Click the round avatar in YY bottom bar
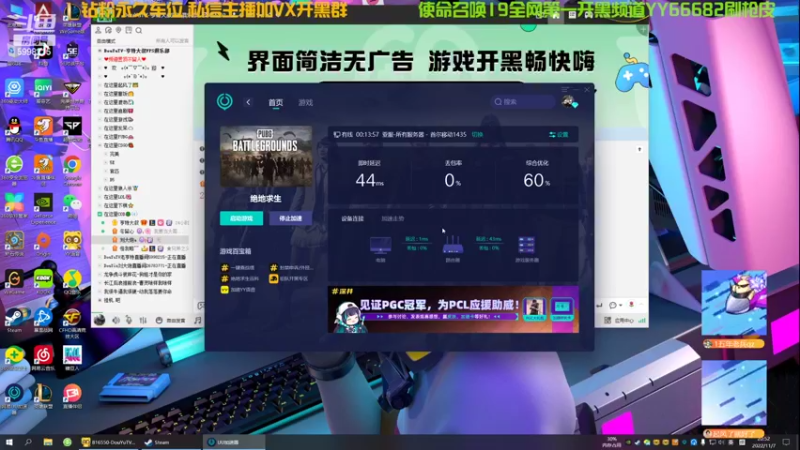The width and height of the screenshot is (800, 450). tap(99, 320)
